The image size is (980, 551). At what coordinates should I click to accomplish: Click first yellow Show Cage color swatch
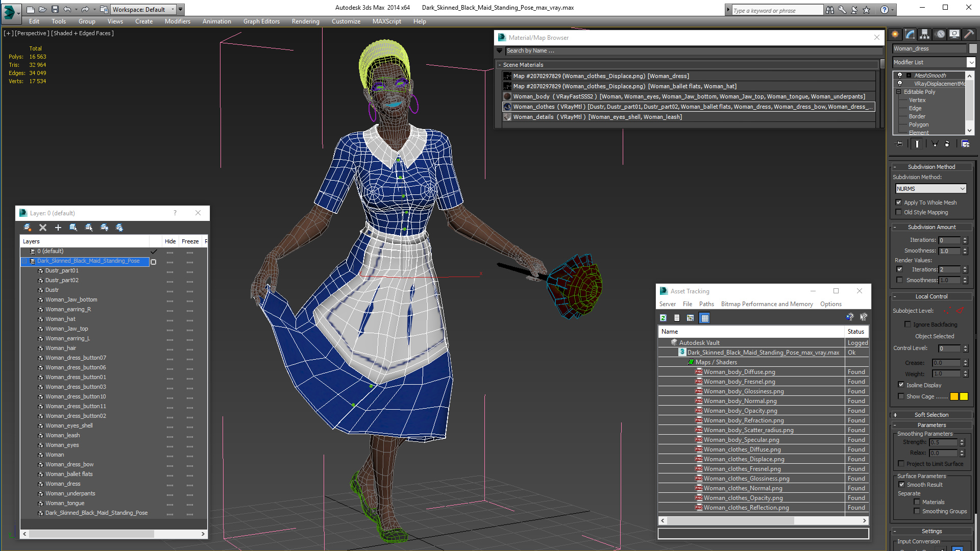point(954,396)
